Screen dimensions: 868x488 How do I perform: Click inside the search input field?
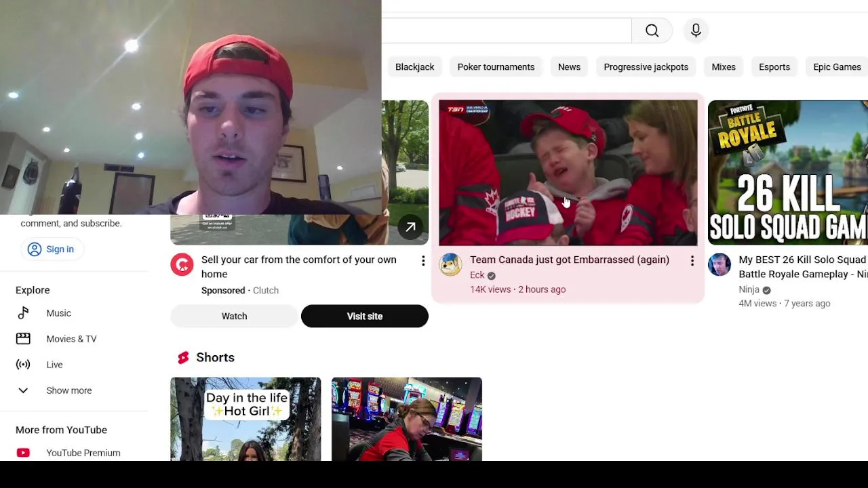(507, 30)
